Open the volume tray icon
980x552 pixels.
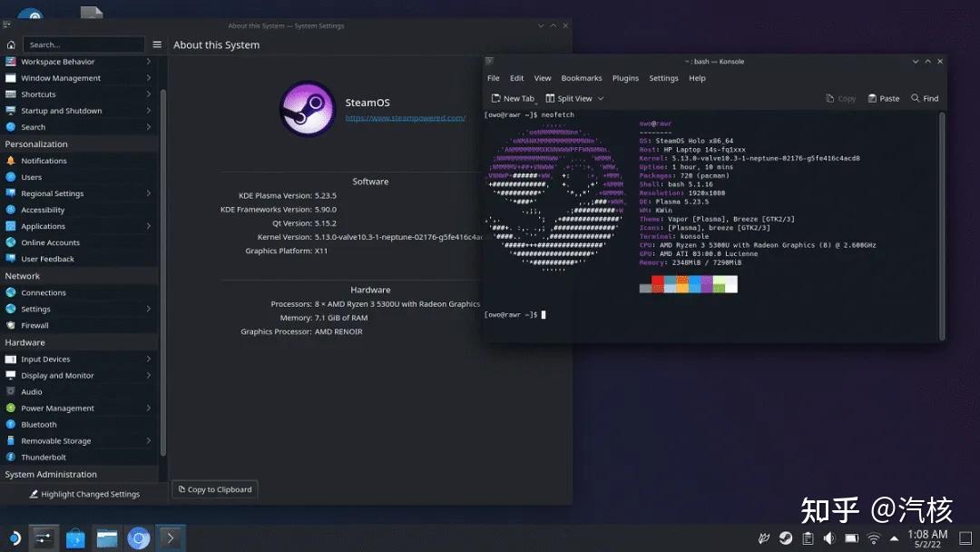point(828,537)
